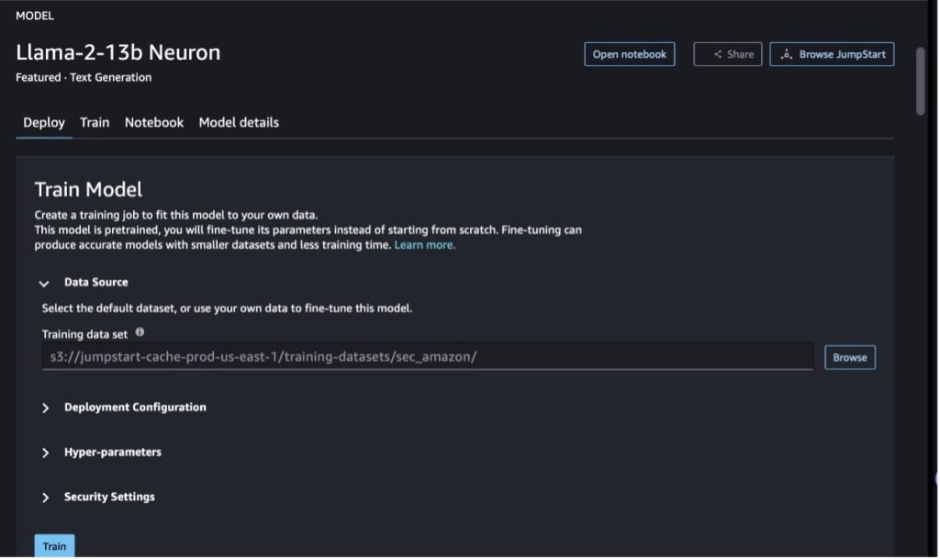Click the vertical scrollbar thumb
Image resolution: width=940 pixels, height=560 pixels.
(920, 81)
